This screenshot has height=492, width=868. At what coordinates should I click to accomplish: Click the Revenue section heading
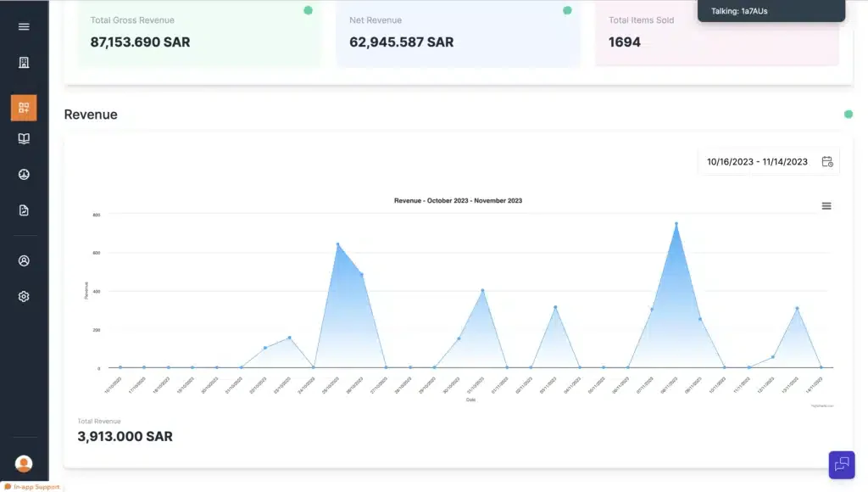[x=91, y=115]
